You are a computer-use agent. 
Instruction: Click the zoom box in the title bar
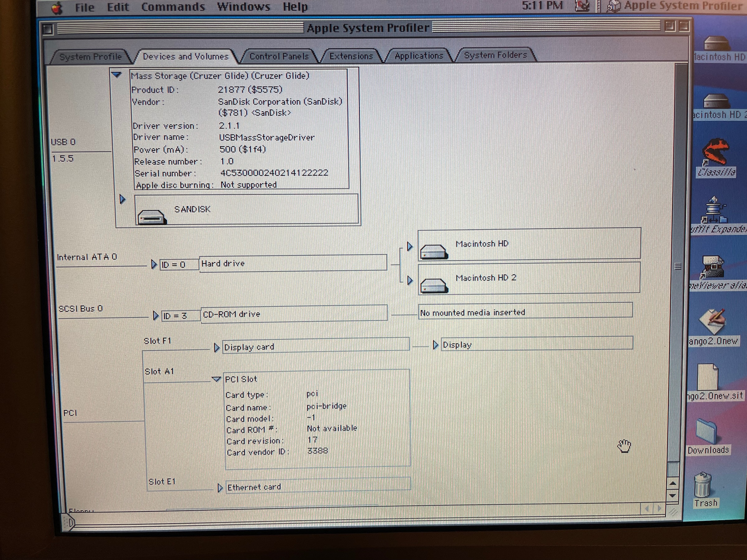[670, 26]
